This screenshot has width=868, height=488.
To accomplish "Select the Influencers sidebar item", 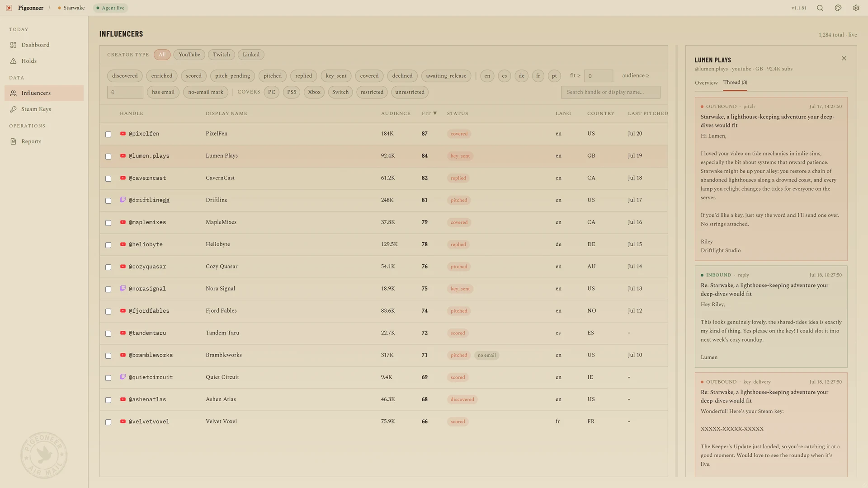I will pyautogui.click(x=44, y=93).
